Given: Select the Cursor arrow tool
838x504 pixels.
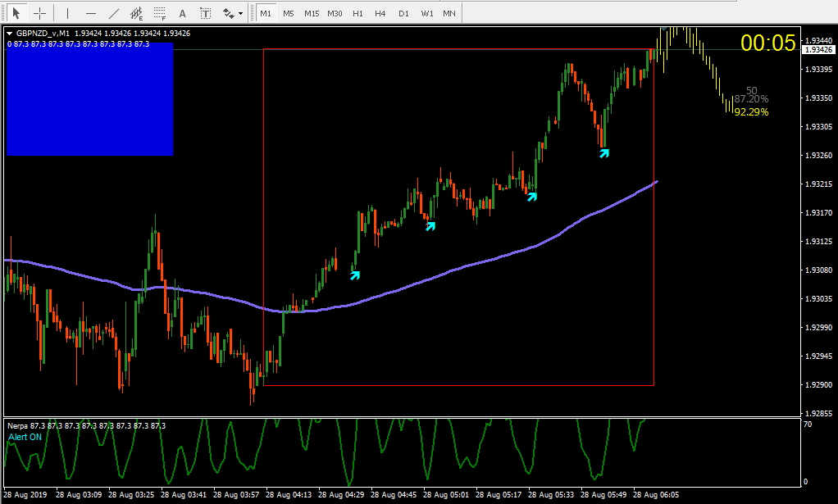Looking at the screenshot, I should pos(16,13).
